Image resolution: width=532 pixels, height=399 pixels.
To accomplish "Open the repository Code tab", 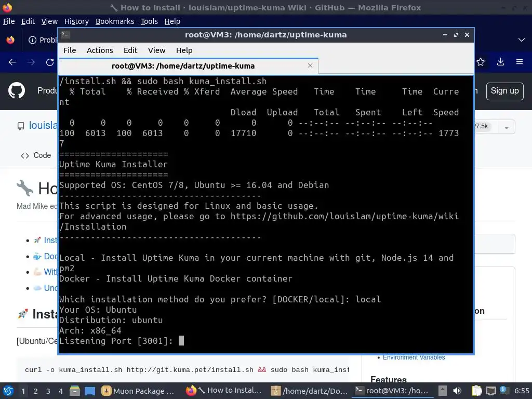I will click(x=36, y=155).
